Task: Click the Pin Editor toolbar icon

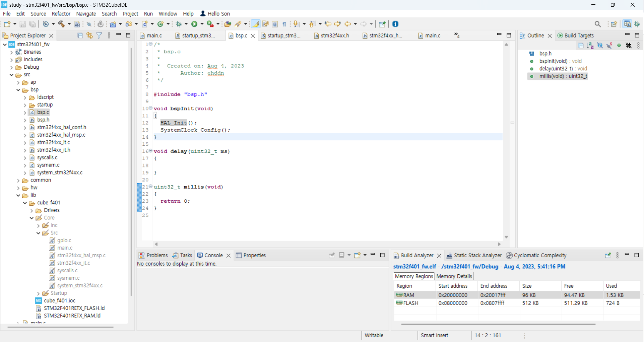Action: tap(382, 24)
